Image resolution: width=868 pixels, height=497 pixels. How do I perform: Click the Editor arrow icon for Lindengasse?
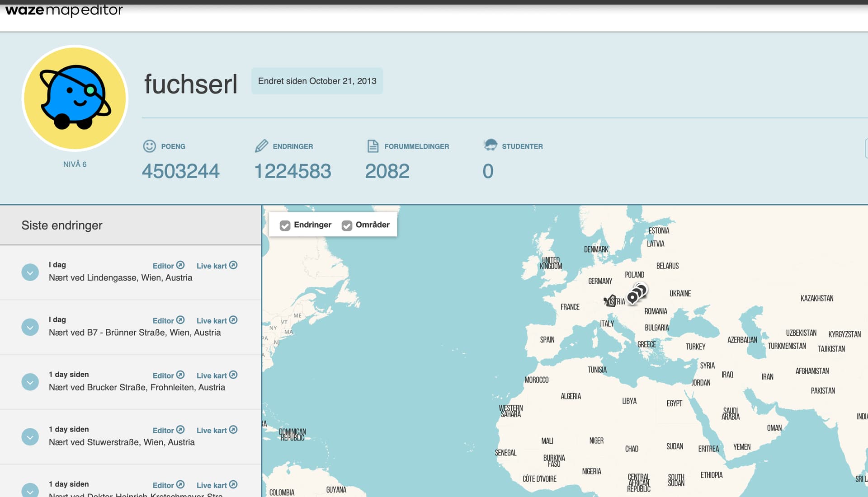[x=180, y=265]
